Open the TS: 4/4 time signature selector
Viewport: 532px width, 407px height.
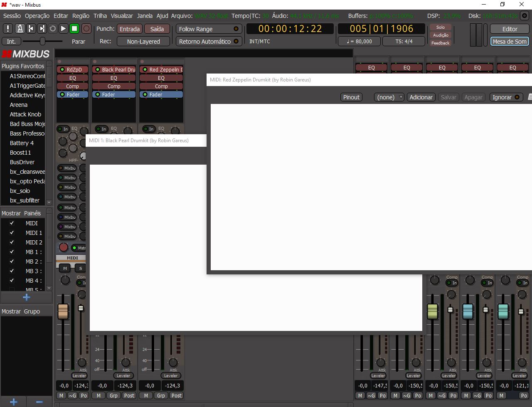click(404, 41)
